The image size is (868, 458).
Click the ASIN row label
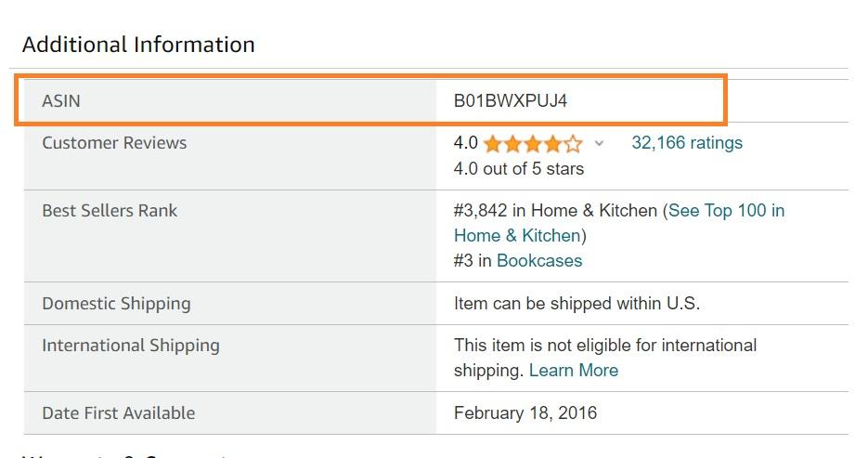pos(61,101)
